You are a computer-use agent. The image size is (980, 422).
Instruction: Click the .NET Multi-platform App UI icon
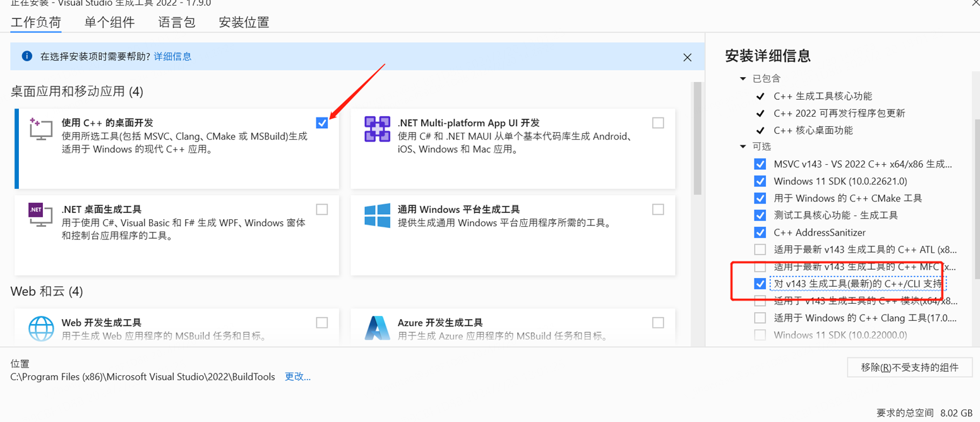[377, 129]
